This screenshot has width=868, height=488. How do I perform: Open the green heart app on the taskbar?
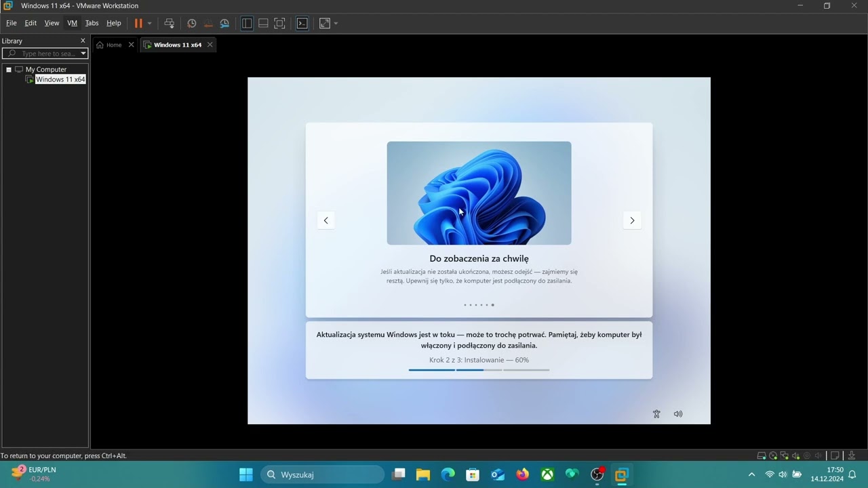pos(572,474)
